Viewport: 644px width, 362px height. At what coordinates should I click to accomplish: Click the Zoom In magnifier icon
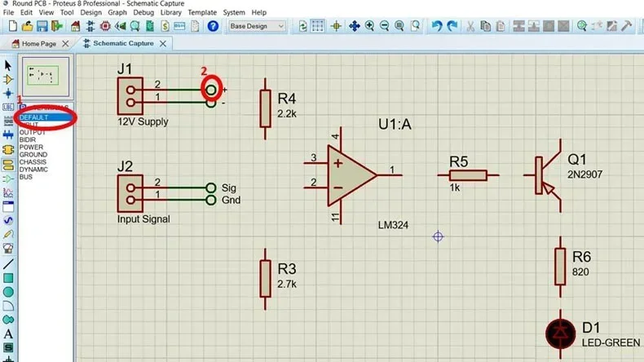[370, 26]
